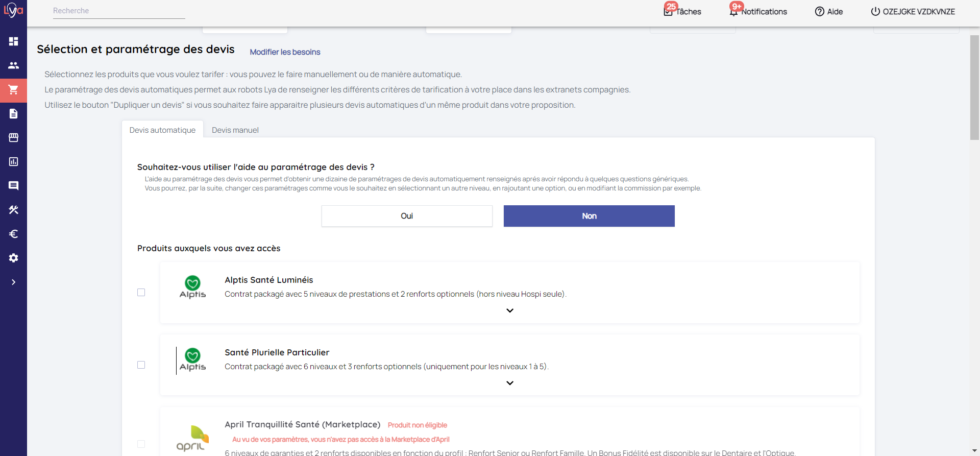Open the settings gear icon in sidebar
The width and height of the screenshot is (980, 456).
pos(13,258)
